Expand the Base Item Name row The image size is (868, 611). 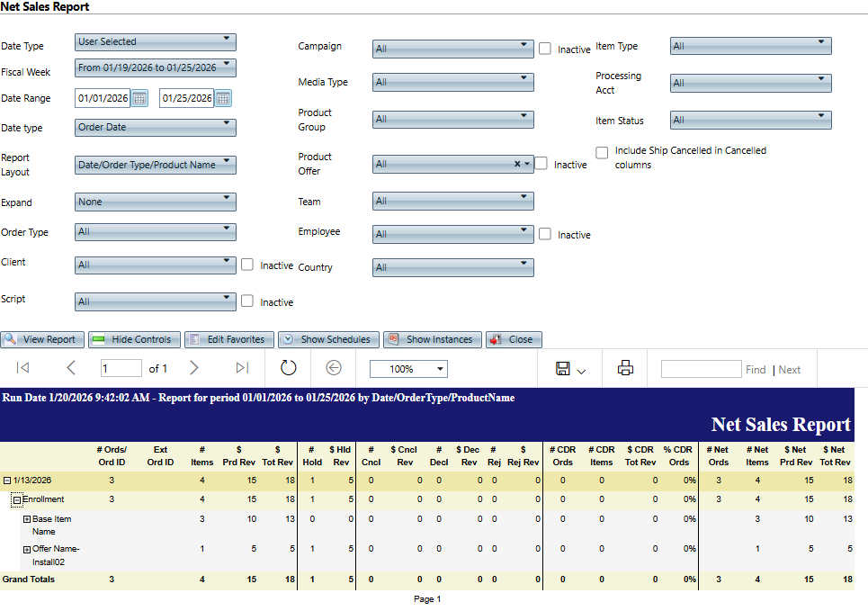27,519
